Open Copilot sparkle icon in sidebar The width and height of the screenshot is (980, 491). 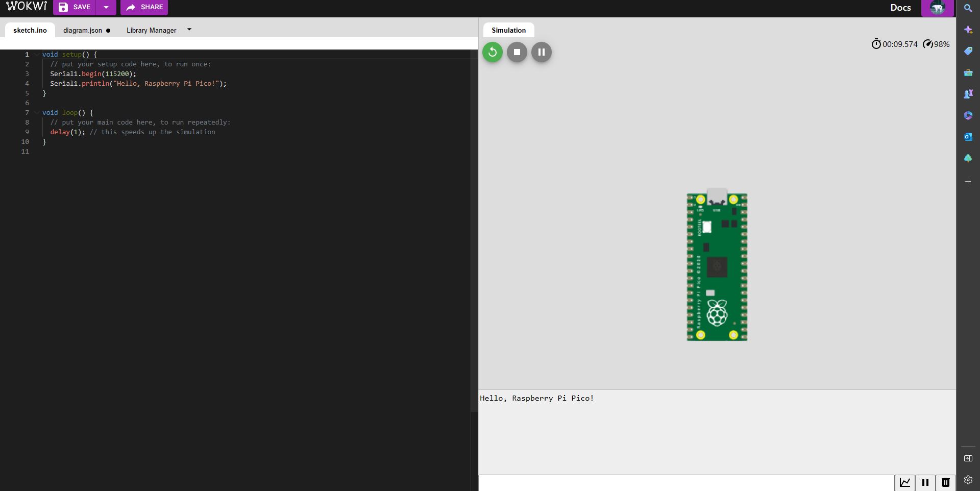click(x=968, y=30)
